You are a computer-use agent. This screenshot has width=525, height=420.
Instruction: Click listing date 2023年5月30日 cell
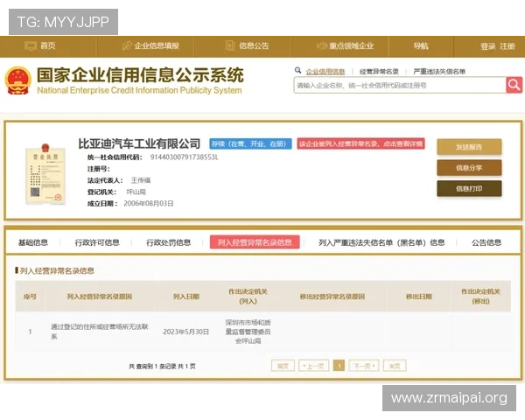[x=185, y=332]
